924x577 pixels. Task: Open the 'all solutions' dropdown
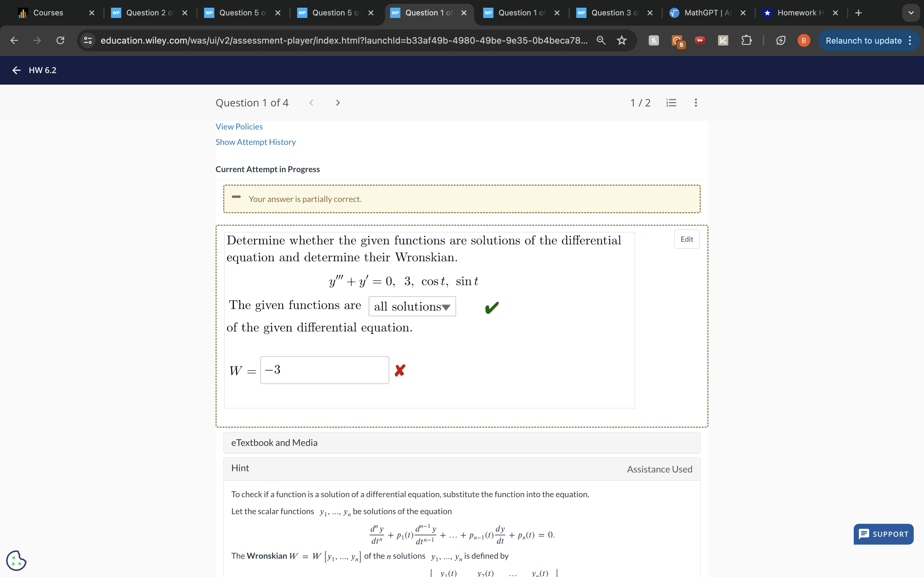click(412, 306)
